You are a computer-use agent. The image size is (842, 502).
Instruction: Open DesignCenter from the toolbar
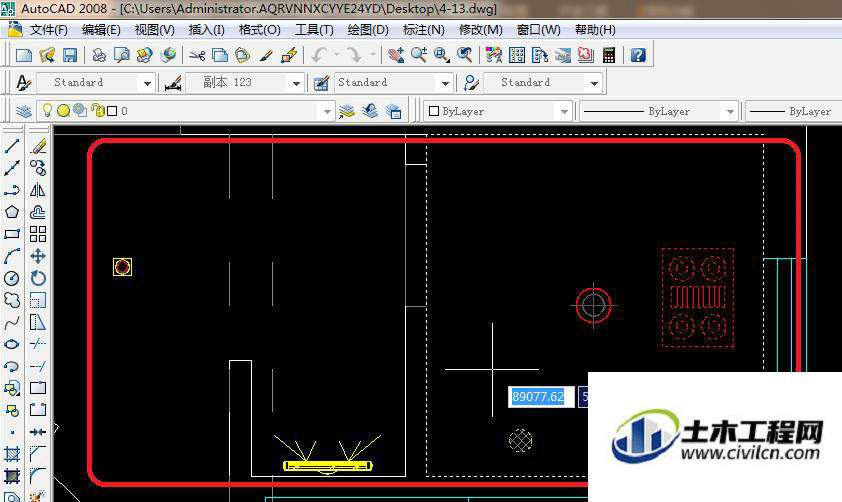[x=517, y=55]
